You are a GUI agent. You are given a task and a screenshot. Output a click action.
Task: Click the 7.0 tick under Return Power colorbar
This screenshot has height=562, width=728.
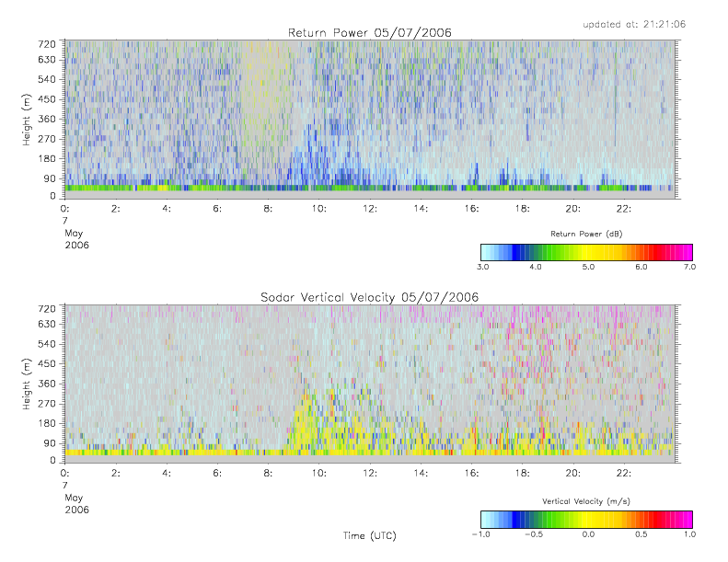[690, 267]
